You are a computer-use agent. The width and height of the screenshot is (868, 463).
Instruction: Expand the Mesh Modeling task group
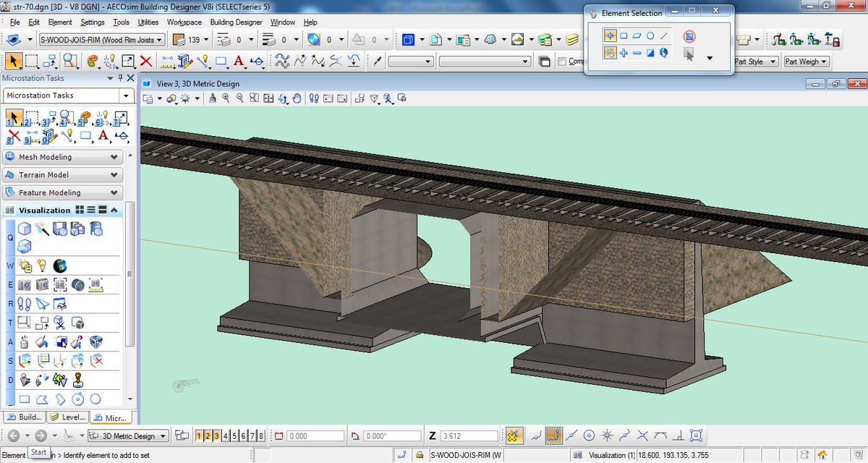coord(62,157)
